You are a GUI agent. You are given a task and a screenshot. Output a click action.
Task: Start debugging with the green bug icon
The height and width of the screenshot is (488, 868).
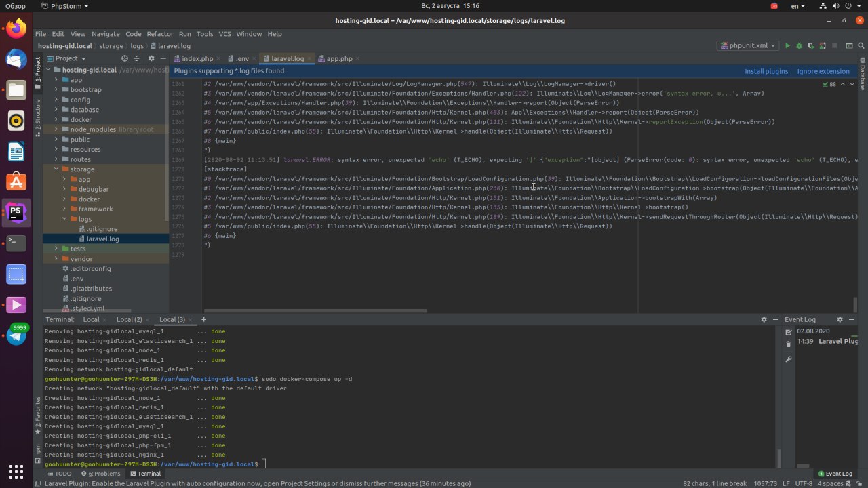point(799,46)
